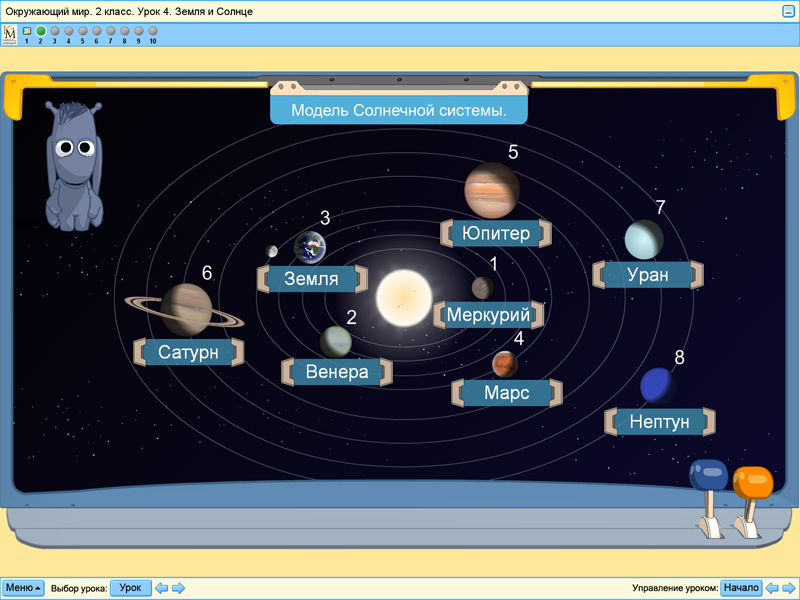The width and height of the screenshot is (800, 600).
Task: Click the Uranus planet image
Action: click(x=644, y=240)
